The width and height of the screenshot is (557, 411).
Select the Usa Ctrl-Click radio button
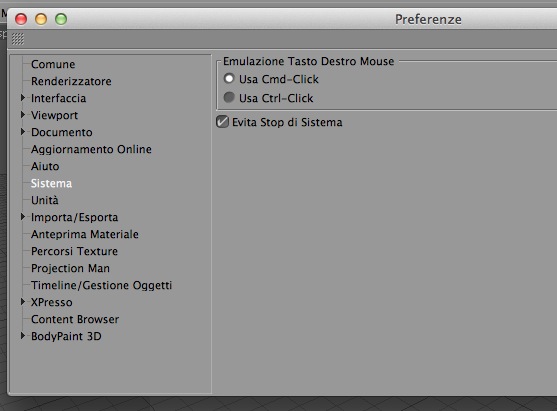pos(229,97)
